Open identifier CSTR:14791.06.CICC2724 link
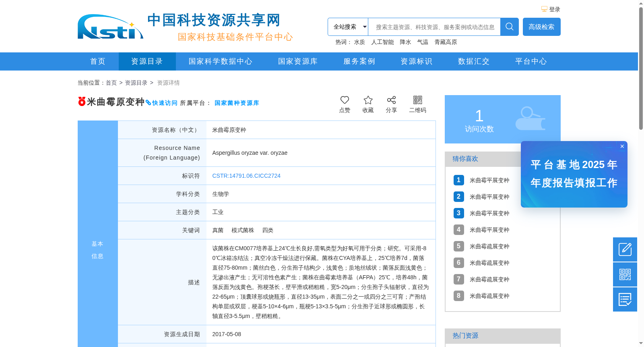 (x=246, y=176)
